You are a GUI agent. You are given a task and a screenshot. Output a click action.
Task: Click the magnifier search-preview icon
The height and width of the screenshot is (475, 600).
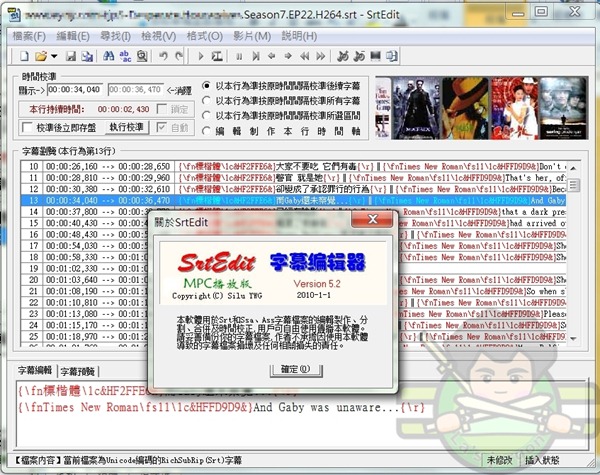(142, 56)
